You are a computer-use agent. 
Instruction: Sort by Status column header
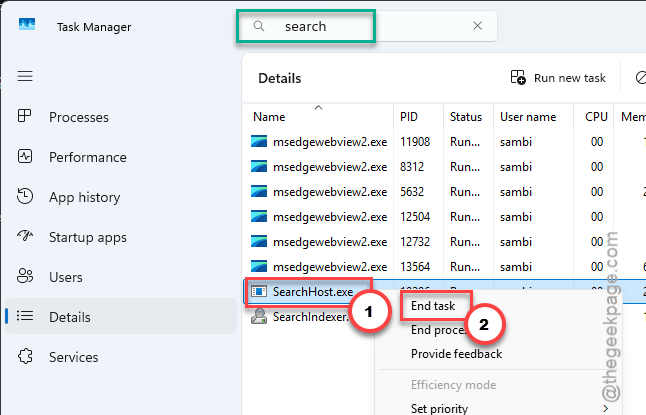[x=466, y=117]
